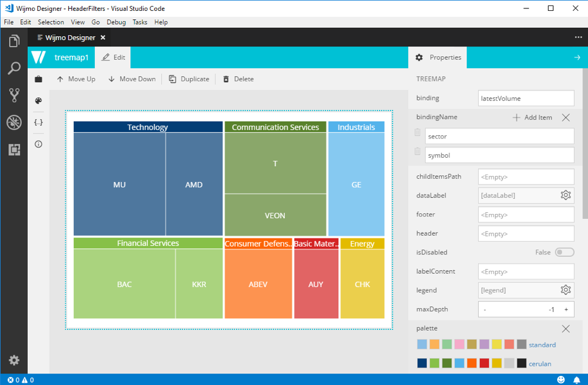Open the Source Control view

coord(14,95)
